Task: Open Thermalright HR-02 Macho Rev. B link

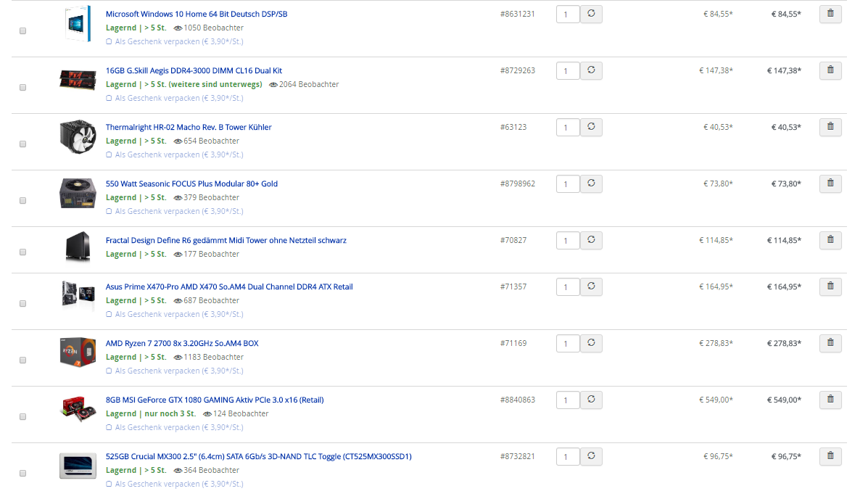Action: (189, 127)
